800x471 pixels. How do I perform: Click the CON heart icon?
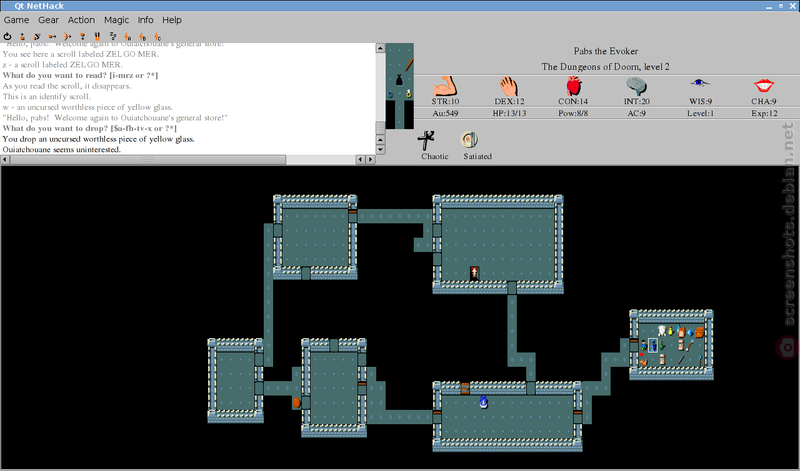tap(573, 86)
